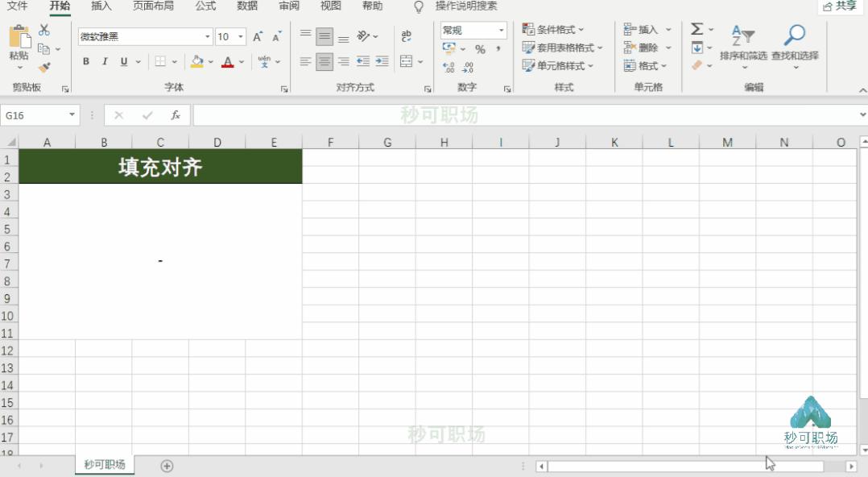868x477 pixels.
Task: Apply bold formatting with the B icon
Action: 85,61
